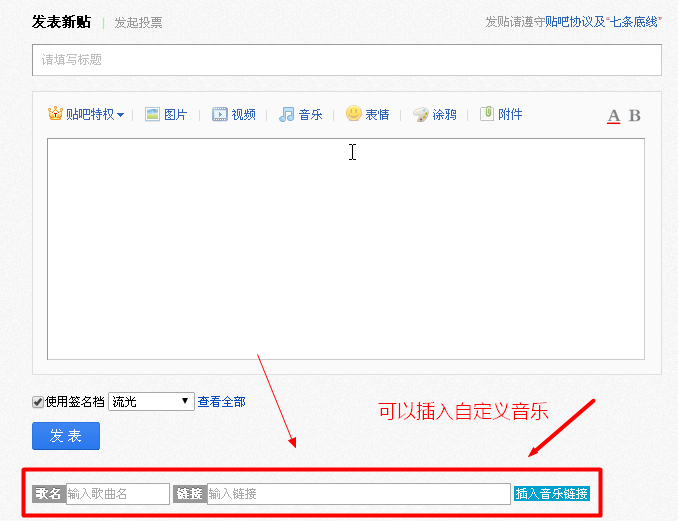
Task: Open the 贴吧特权 crown icon
Action: (55, 114)
